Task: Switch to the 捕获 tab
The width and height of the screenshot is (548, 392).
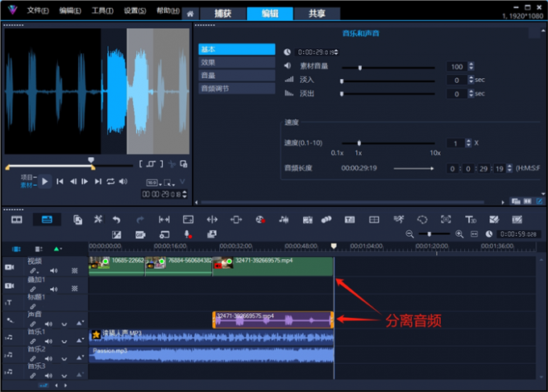Action: pos(222,14)
